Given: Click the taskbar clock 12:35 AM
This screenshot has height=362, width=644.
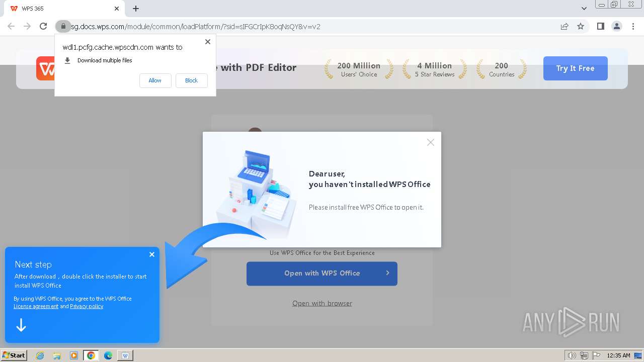Looking at the screenshot, I should (x=618, y=355).
